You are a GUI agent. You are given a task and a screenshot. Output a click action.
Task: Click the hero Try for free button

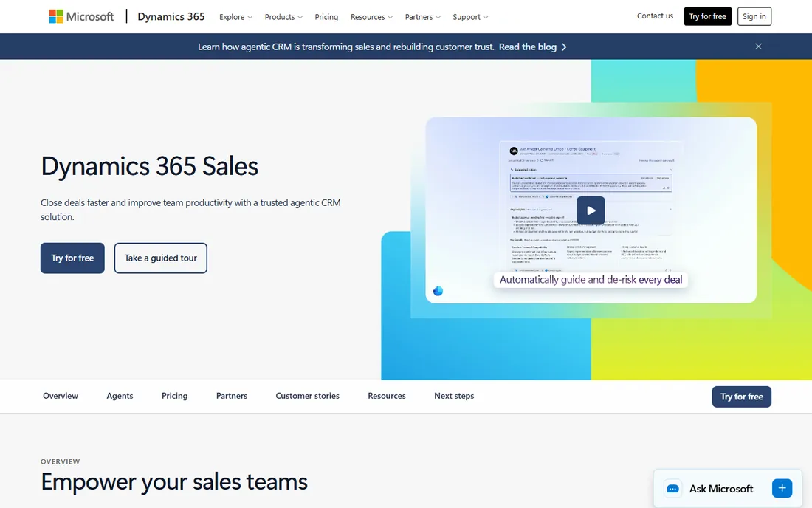pyautogui.click(x=72, y=258)
